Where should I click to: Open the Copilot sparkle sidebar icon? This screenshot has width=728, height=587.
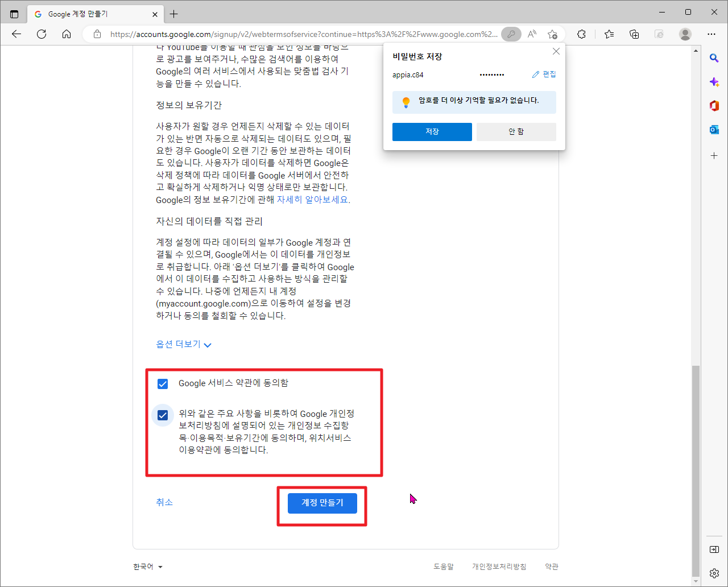714,82
